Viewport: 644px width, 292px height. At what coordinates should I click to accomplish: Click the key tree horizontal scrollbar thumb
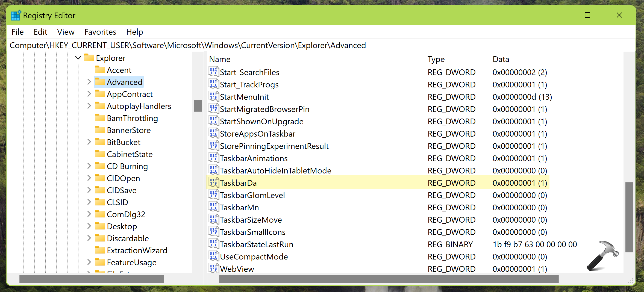(x=92, y=279)
